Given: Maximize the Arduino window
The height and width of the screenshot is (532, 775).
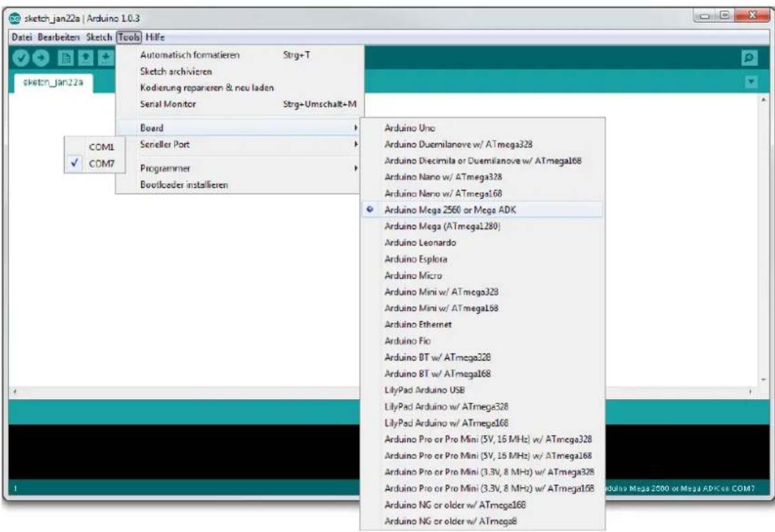Looking at the screenshot, I should point(724,17).
